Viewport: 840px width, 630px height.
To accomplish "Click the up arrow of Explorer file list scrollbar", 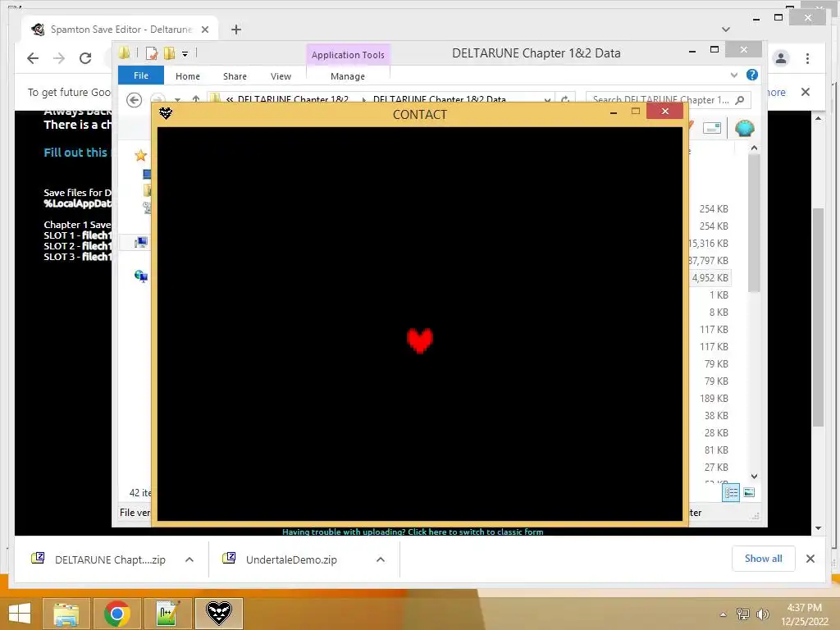I will coord(754,148).
